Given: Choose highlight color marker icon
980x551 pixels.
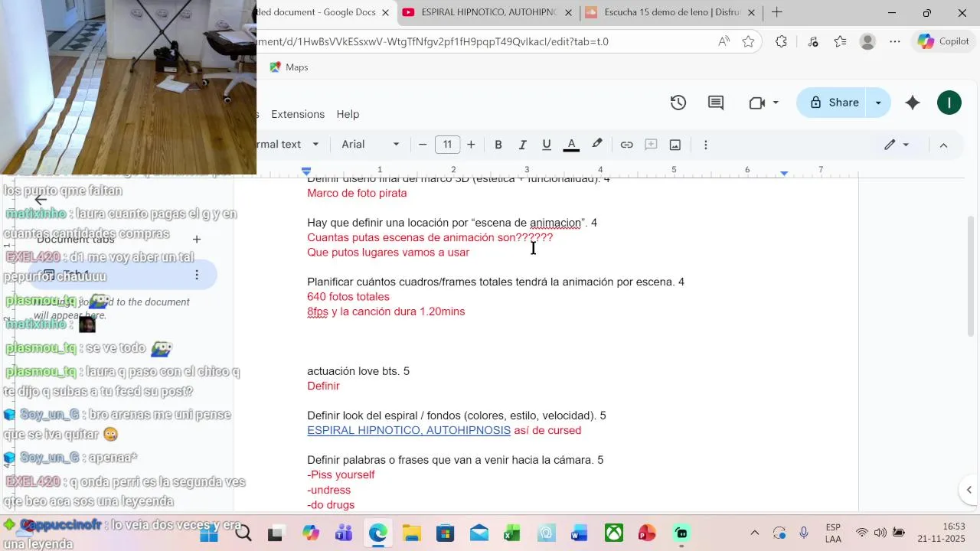Looking at the screenshot, I should [x=597, y=144].
